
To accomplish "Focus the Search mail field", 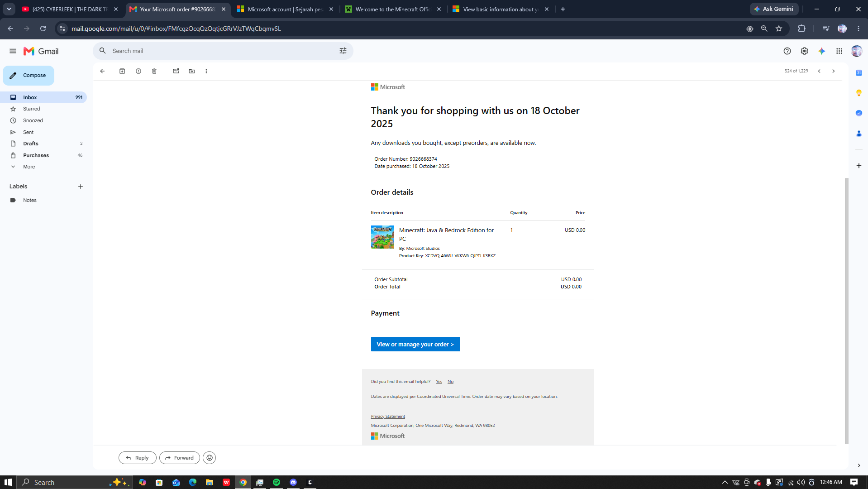I will (223, 51).
